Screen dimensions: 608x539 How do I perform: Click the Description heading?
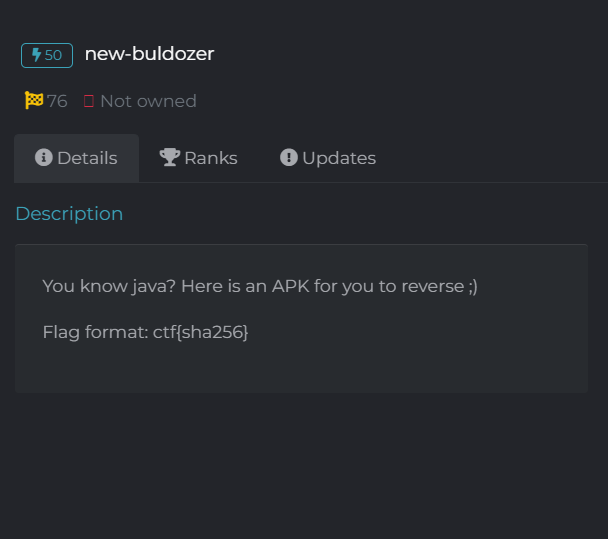tap(69, 214)
